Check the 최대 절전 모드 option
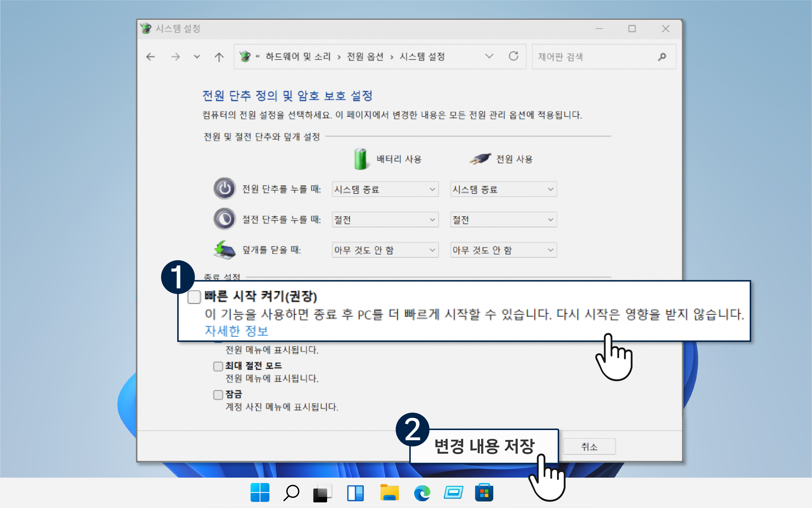 (x=218, y=366)
